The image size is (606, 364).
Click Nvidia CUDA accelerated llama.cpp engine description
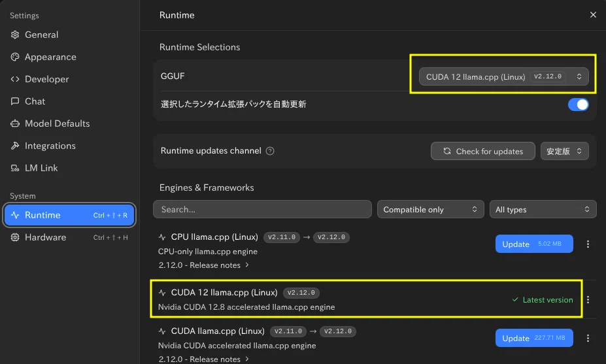tap(237, 346)
